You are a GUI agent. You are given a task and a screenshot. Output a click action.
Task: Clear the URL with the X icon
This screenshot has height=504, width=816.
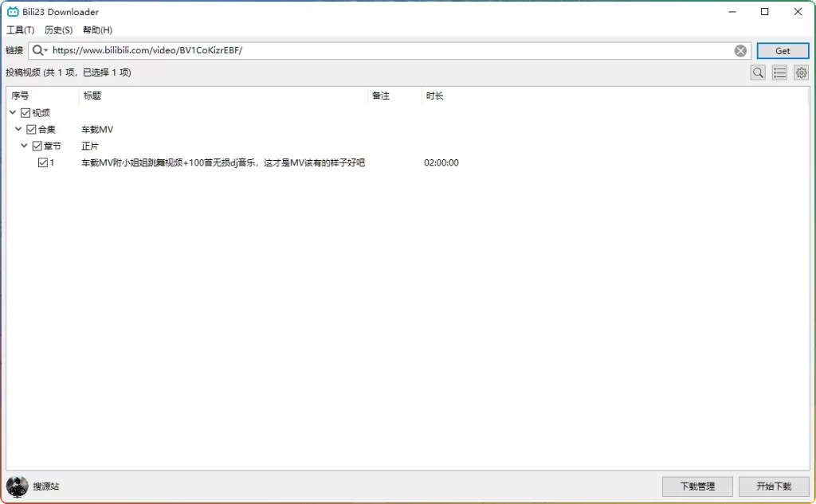(x=740, y=50)
